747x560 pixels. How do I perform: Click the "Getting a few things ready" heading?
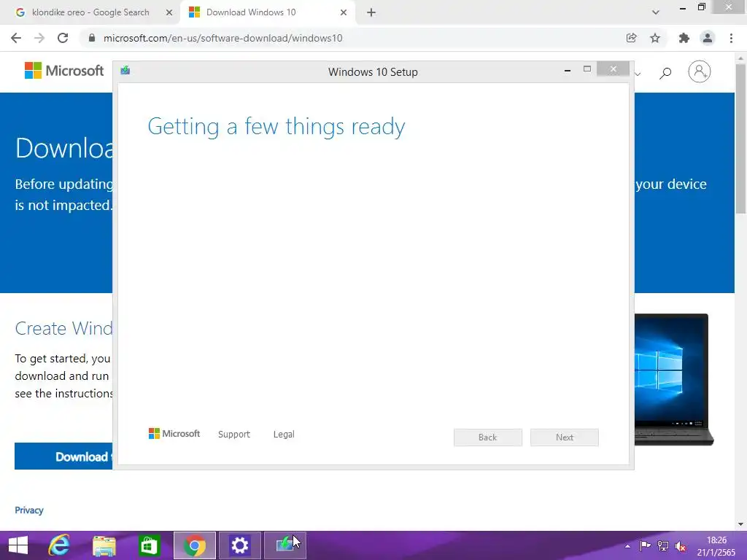(276, 127)
